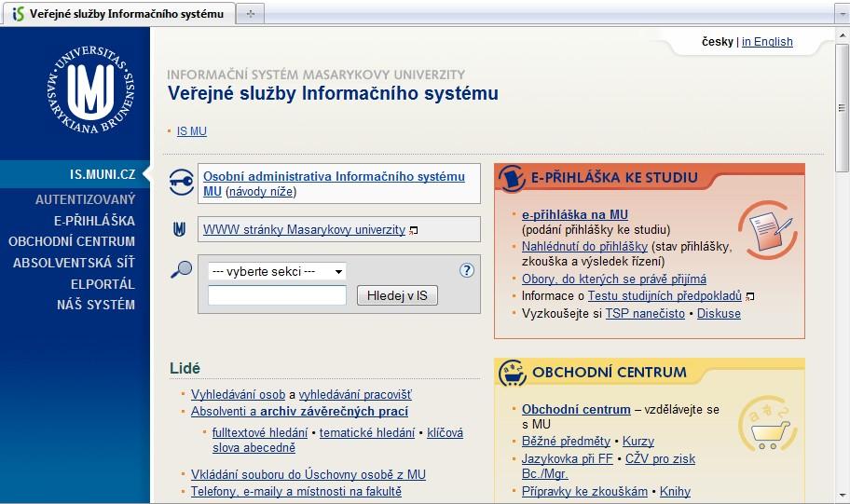The image size is (850, 504).
Task: Open the IS MU breadcrumb link
Action: tap(191, 131)
